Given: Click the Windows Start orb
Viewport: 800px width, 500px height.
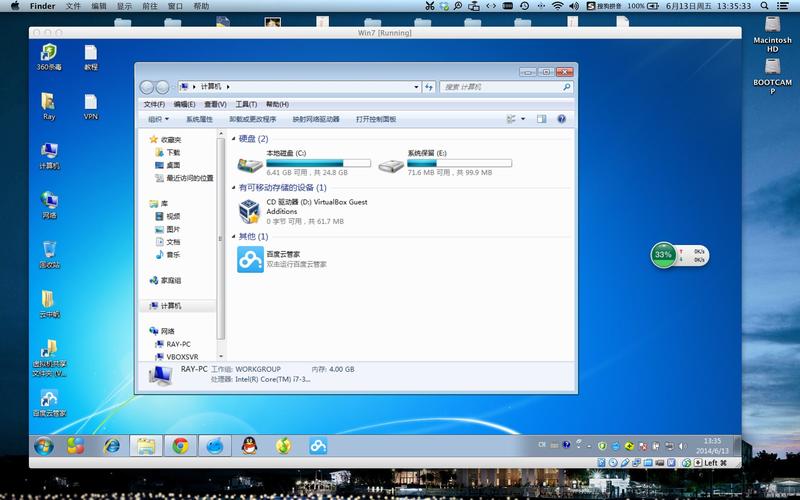Looking at the screenshot, I should pyautogui.click(x=44, y=446).
